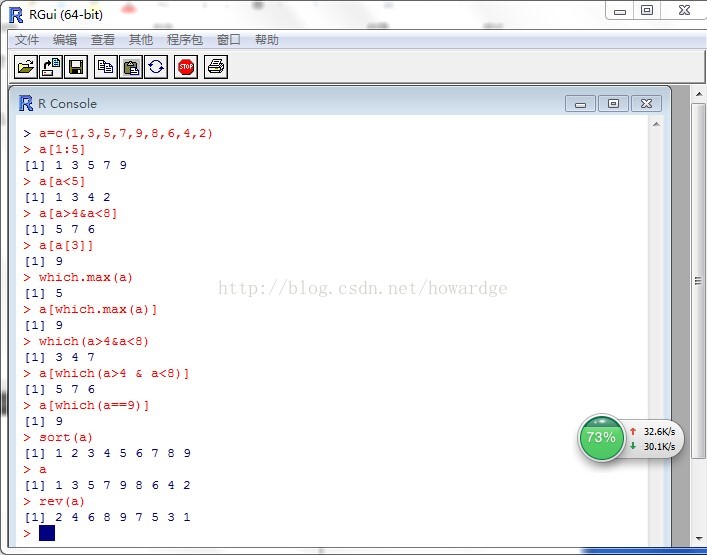Click output line 1 2 3 4 5 6 7 8 9

click(108, 453)
